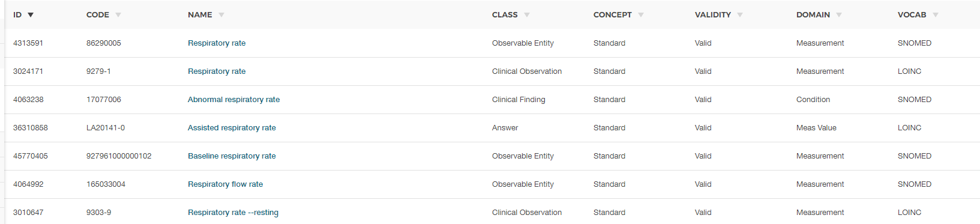Click the code cell LA20141-0
The width and height of the screenshot is (980, 224).
pos(106,128)
